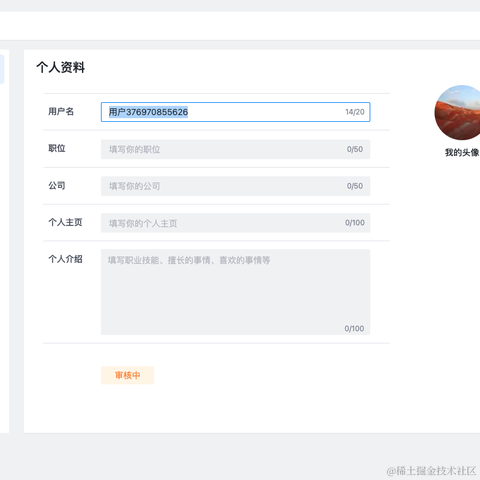Click the 我的头像 label

click(462, 153)
